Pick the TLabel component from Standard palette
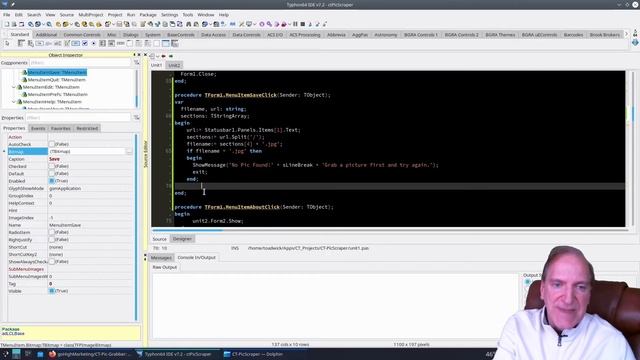 click(x=48, y=43)
